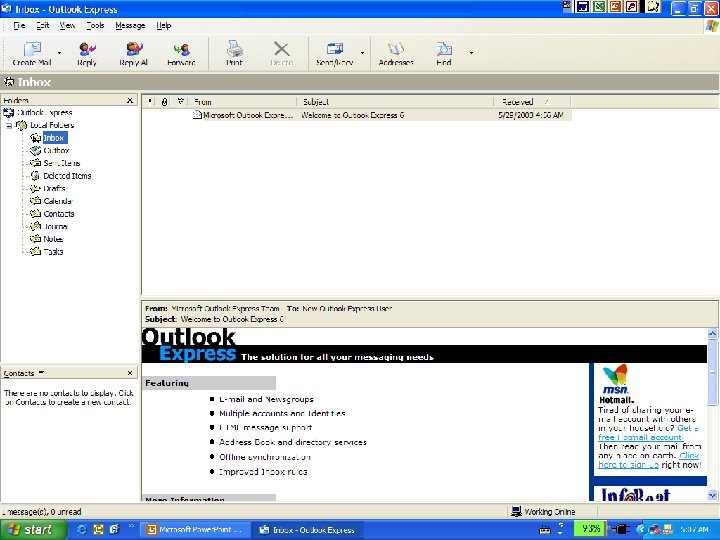Open the Help menu
720x540 pixels.
pyautogui.click(x=163, y=26)
